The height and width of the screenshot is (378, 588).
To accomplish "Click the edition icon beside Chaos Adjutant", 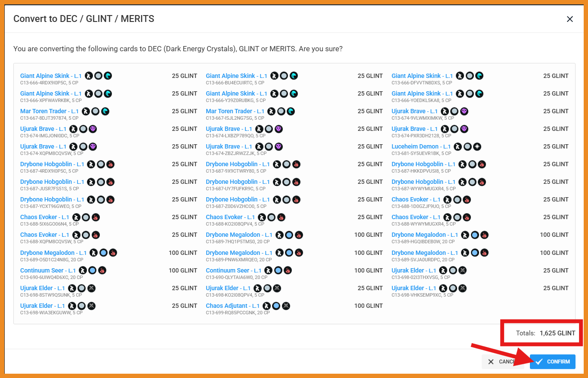I will coord(266,306).
